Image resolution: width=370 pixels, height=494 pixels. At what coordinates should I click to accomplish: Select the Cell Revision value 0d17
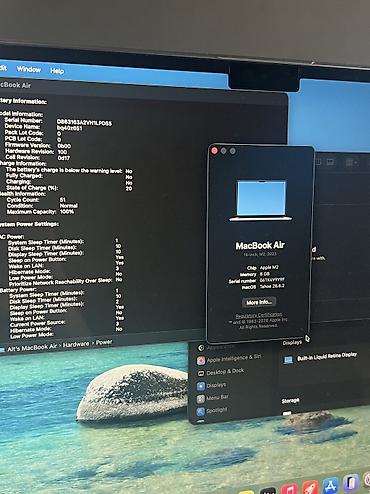tap(63, 158)
